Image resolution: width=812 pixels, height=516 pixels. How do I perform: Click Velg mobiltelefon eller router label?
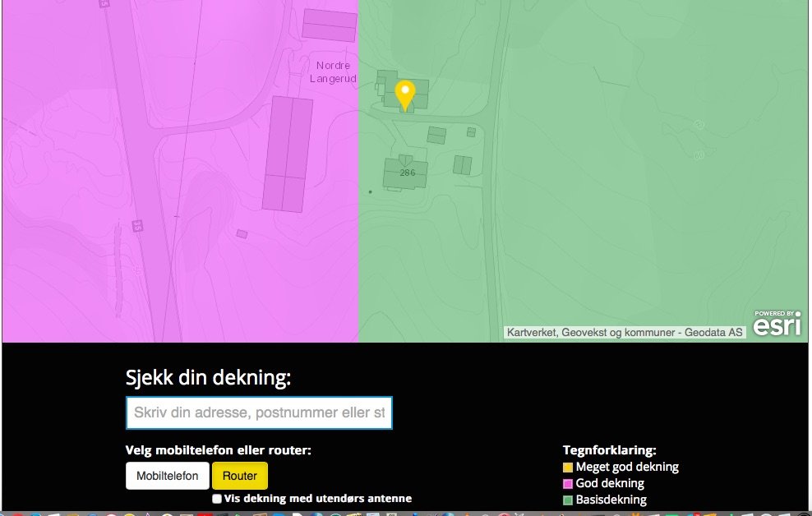tap(219, 449)
